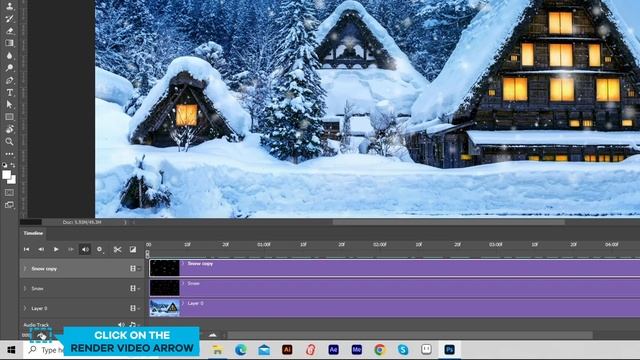The height and width of the screenshot is (360, 640).
Task: Select the Snow clip thumbnail
Action: click(164, 288)
